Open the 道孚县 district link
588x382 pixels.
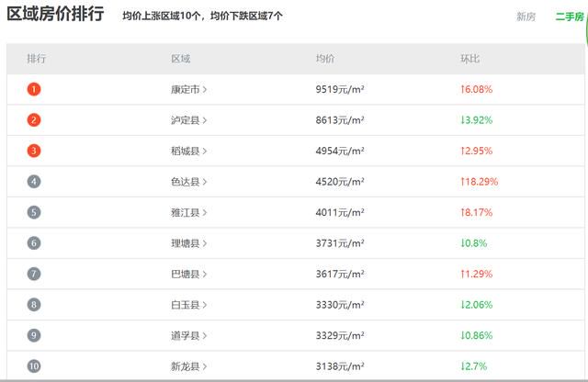(188, 335)
